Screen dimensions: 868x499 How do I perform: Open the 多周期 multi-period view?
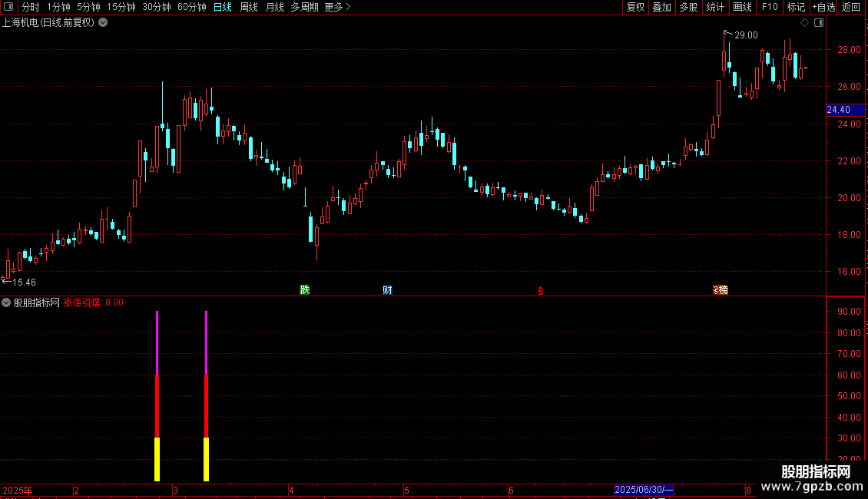click(x=304, y=7)
